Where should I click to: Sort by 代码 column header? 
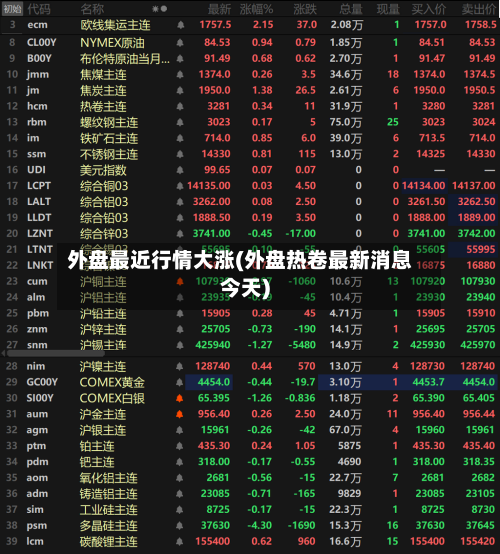point(39,9)
